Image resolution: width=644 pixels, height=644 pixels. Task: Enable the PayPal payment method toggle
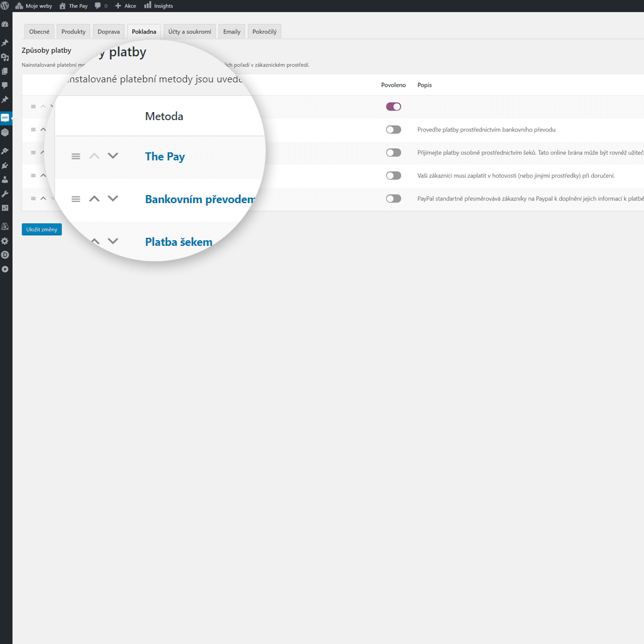pyautogui.click(x=393, y=198)
